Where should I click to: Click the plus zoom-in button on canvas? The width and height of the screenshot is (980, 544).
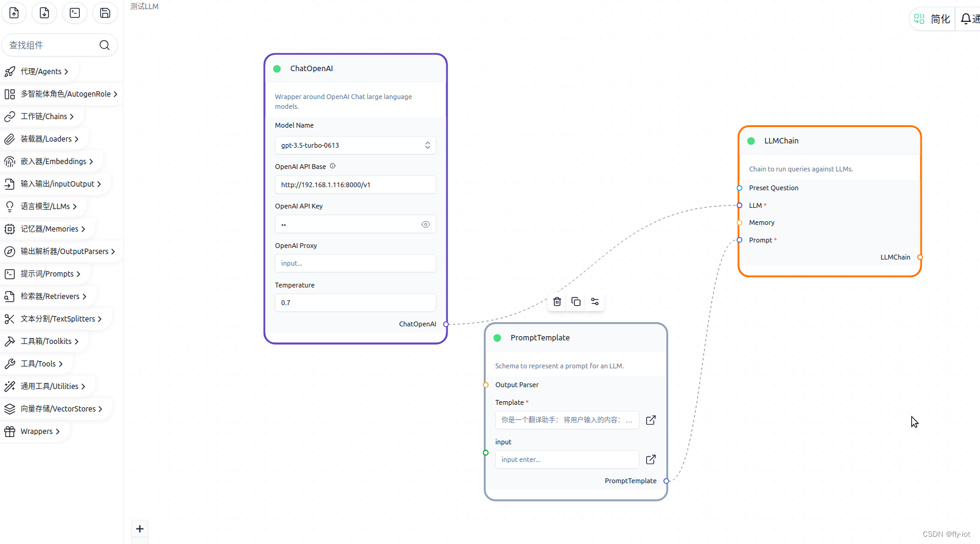(x=140, y=529)
